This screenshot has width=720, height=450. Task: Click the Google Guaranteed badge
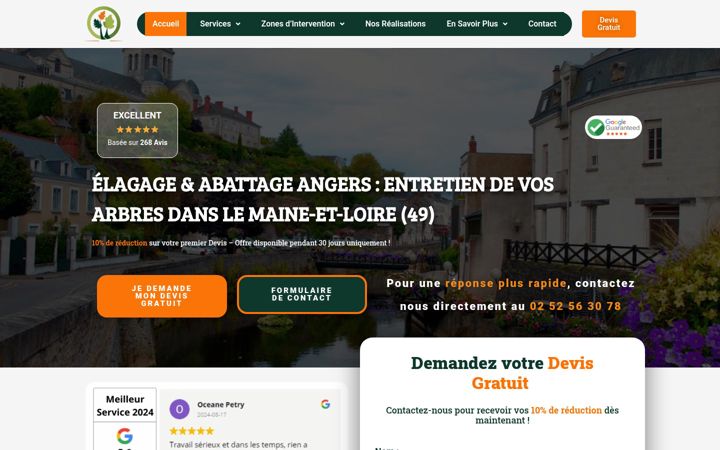point(613,127)
